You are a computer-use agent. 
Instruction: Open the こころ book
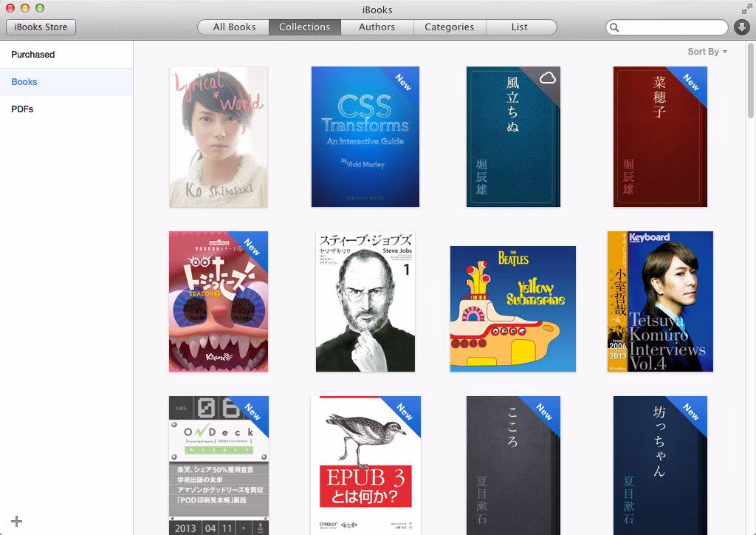pyautogui.click(x=513, y=466)
